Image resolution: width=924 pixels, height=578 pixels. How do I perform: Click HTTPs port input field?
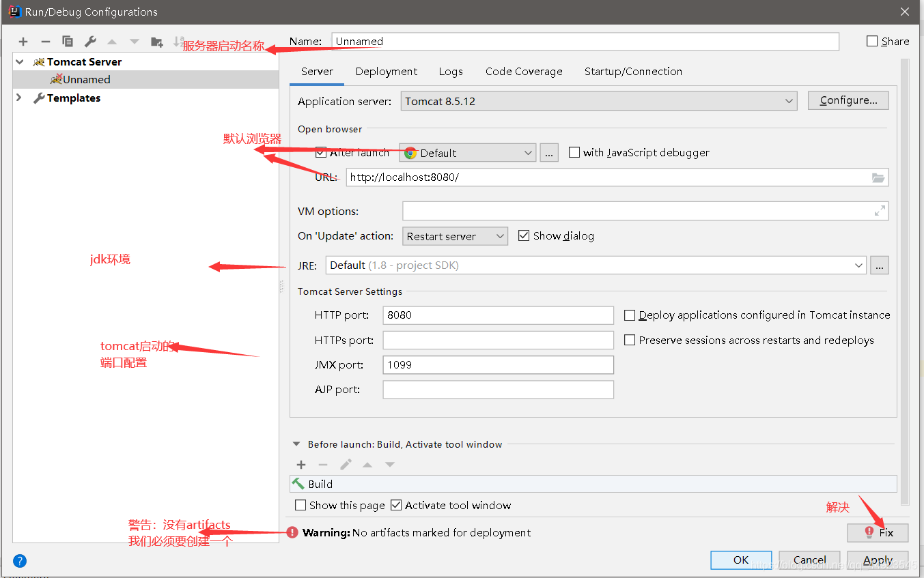click(499, 340)
